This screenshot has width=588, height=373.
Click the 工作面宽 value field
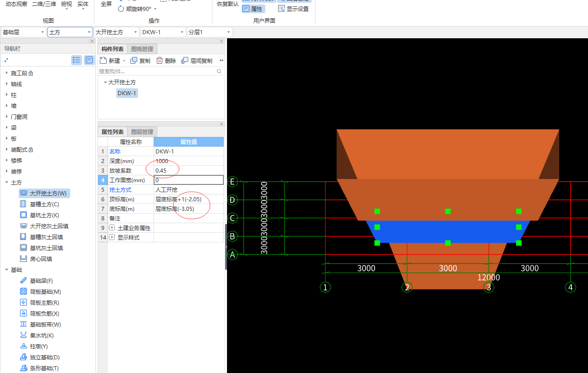(x=189, y=180)
